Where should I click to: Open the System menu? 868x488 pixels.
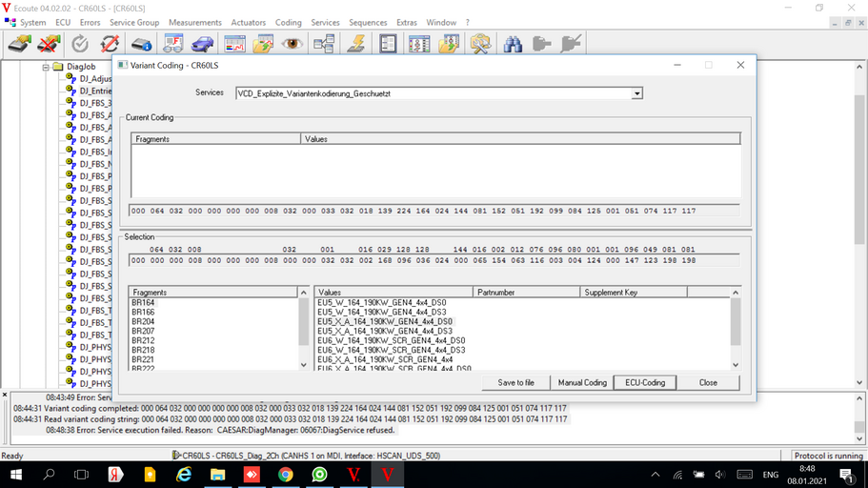point(32,23)
